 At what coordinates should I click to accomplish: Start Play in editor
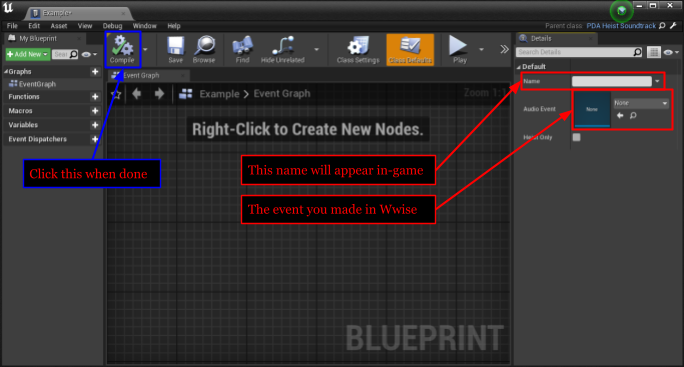pos(459,49)
